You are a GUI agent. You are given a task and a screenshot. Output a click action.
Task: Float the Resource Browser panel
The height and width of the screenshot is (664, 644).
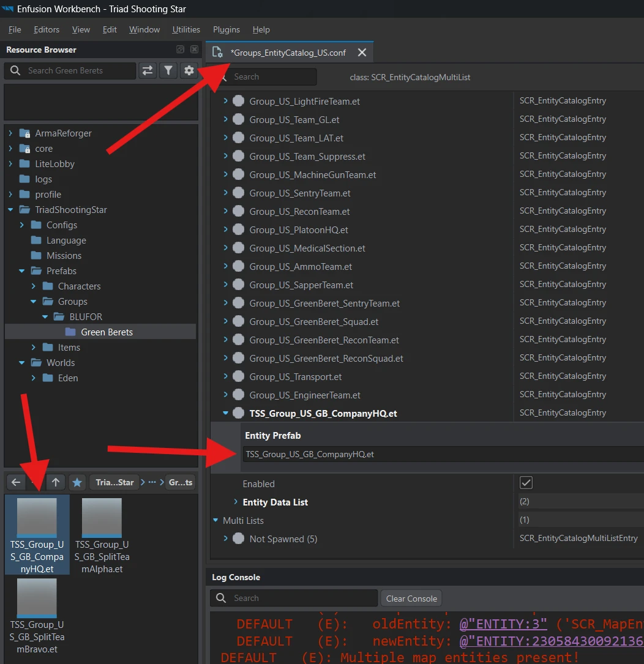(180, 50)
